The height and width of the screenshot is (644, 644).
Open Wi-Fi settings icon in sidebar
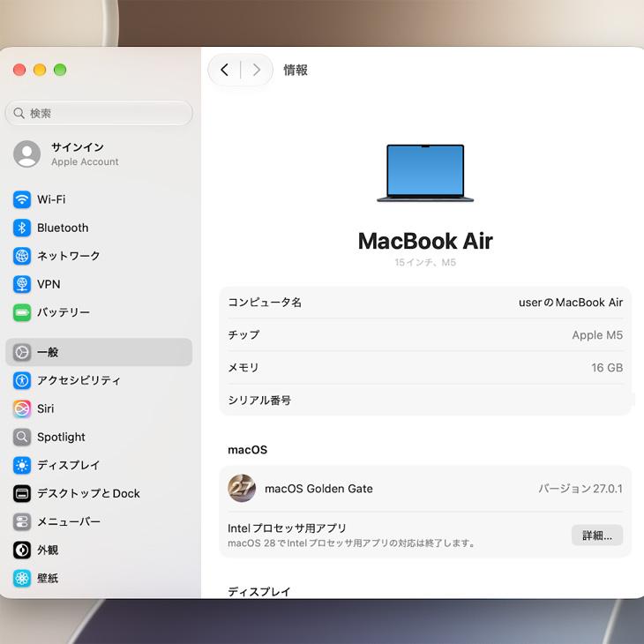[x=22, y=199]
